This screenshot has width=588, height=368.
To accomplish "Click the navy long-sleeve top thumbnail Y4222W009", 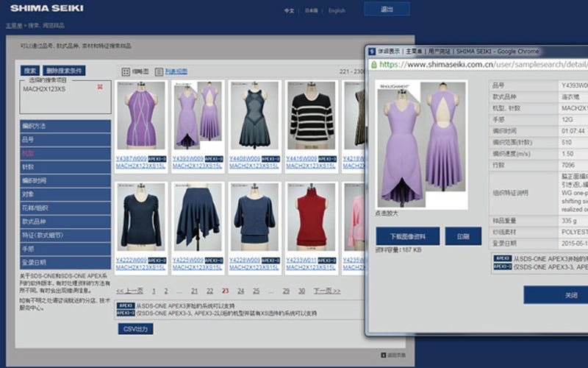I will 141,217.
